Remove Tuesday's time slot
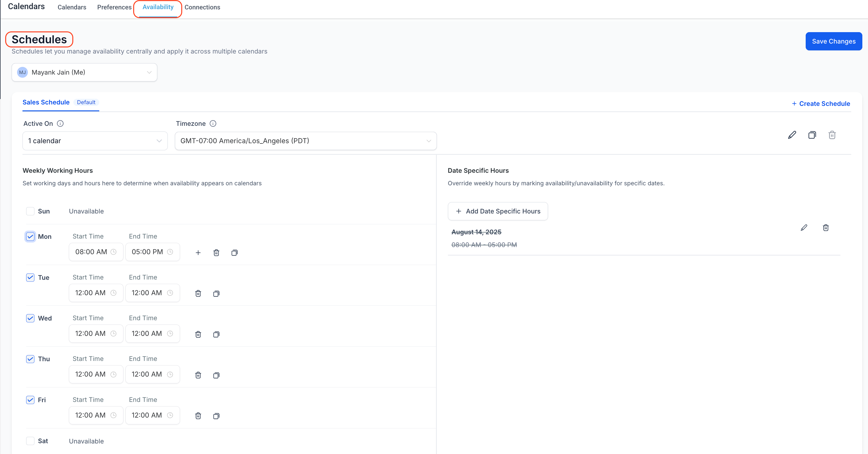This screenshot has height=454, width=868. click(198, 293)
